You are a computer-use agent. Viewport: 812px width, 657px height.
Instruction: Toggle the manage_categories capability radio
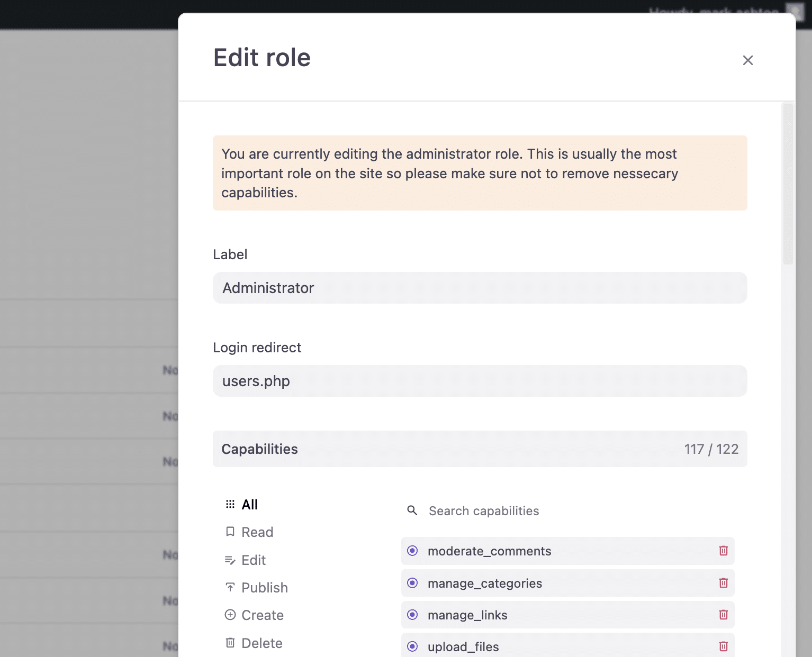412,583
